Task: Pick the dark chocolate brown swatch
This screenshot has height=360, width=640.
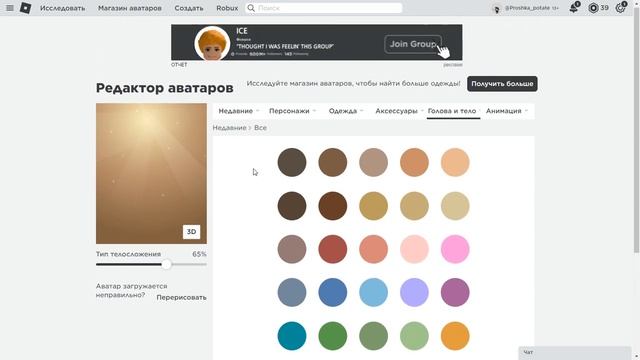Action: [292, 206]
